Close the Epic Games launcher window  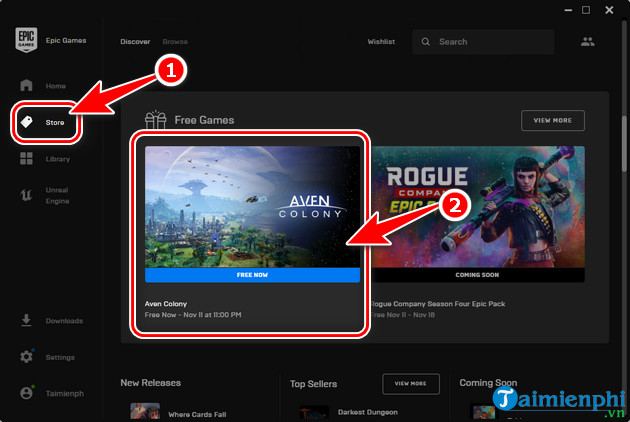point(609,10)
